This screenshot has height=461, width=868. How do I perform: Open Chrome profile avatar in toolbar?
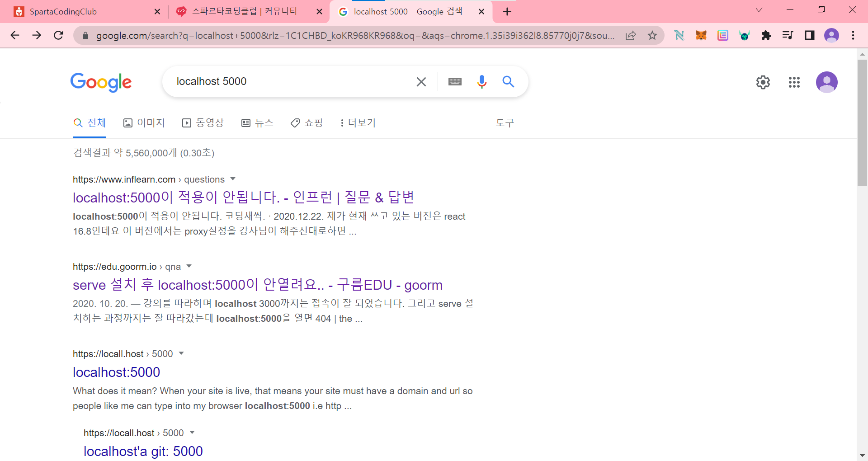tap(831, 35)
